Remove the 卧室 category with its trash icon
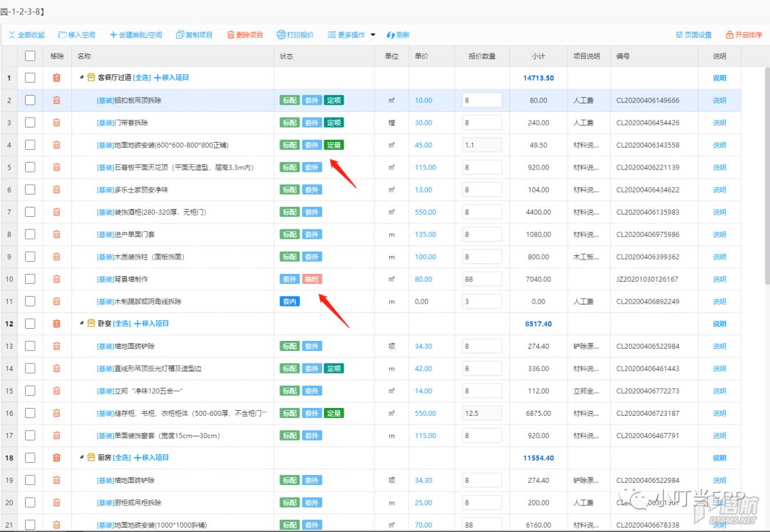770x532 pixels. pos(57,324)
